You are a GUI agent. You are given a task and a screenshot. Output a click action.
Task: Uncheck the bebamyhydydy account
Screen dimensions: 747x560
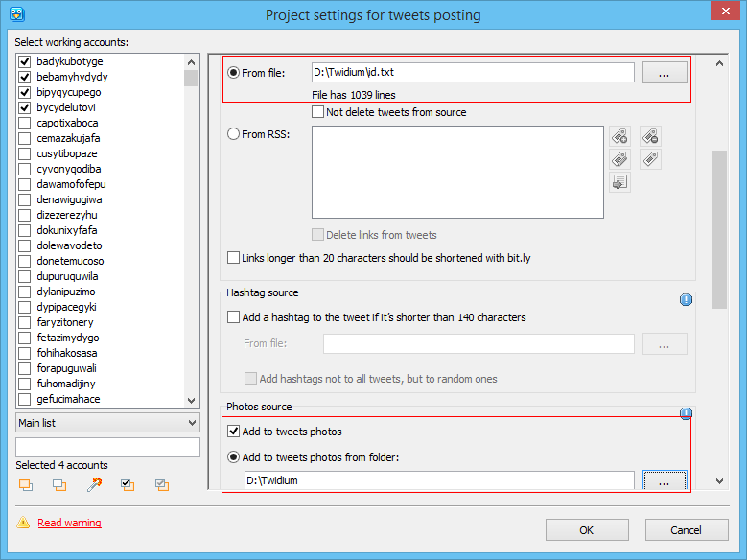pyautogui.click(x=24, y=77)
